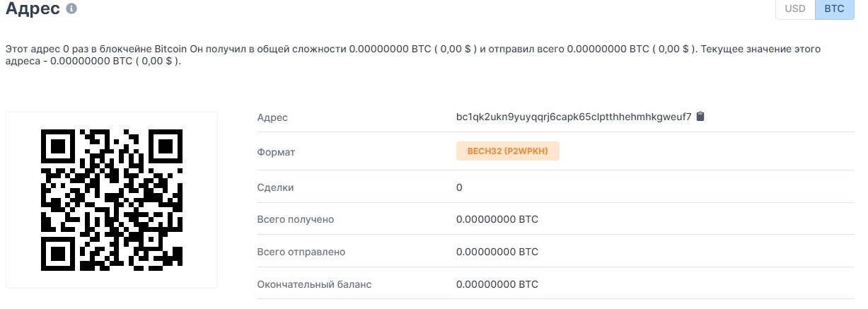Image resolution: width=868 pixels, height=309 pixels.
Task: Click the Всего получено label
Action: 296,219
